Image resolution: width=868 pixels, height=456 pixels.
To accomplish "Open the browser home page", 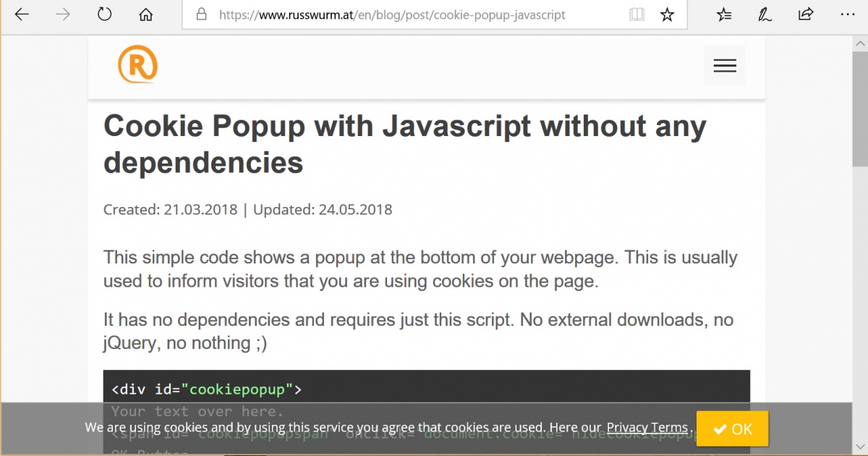I will click(145, 14).
